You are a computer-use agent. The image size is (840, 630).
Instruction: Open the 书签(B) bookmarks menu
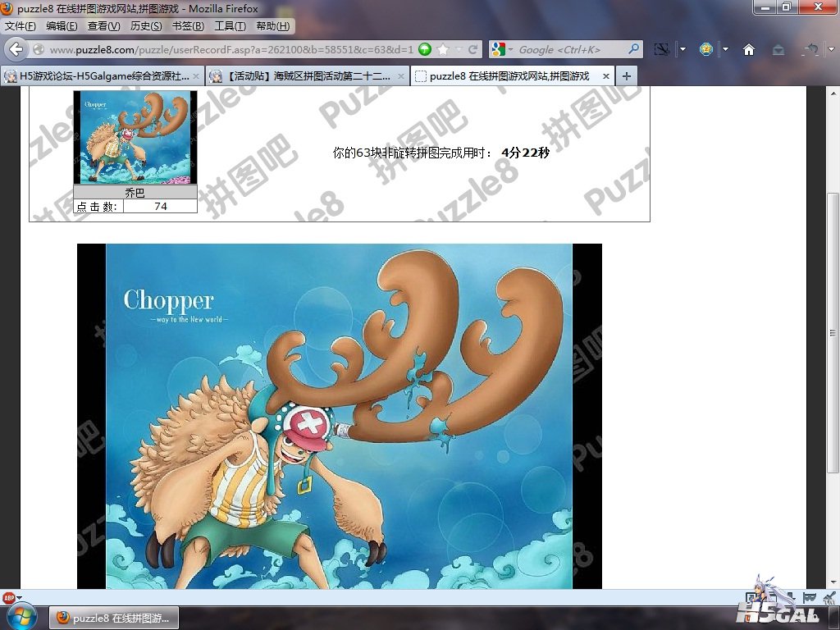(188, 25)
